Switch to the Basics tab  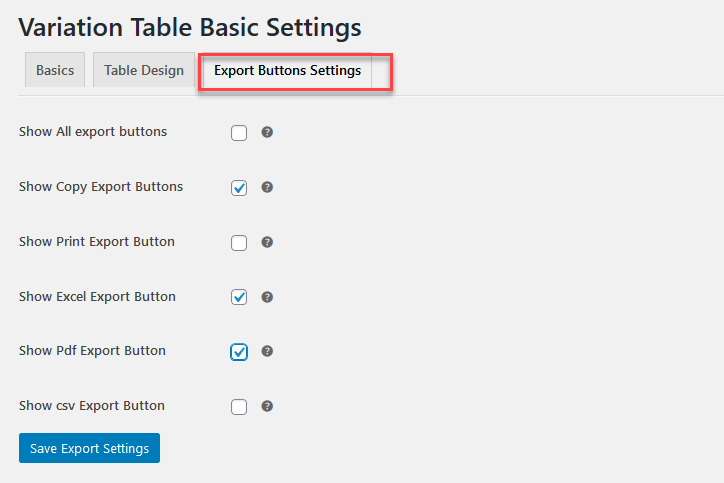(x=55, y=70)
